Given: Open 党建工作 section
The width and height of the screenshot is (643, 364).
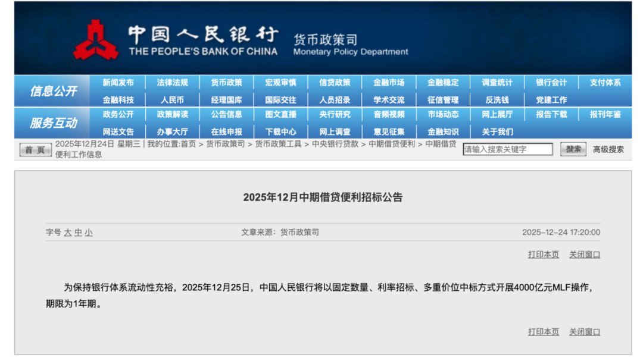Looking at the screenshot, I should coord(551,100).
